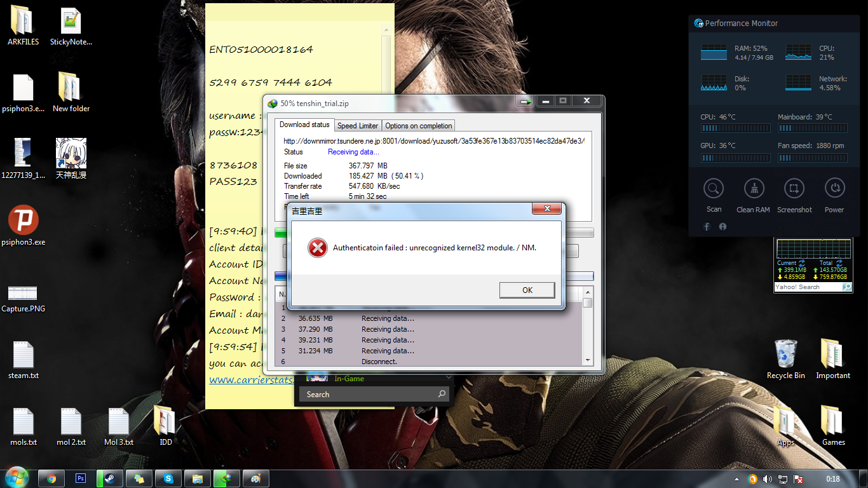Image resolution: width=868 pixels, height=488 pixels.
Task: Click www.carrierstats link in sticky note
Action: (x=252, y=380)
